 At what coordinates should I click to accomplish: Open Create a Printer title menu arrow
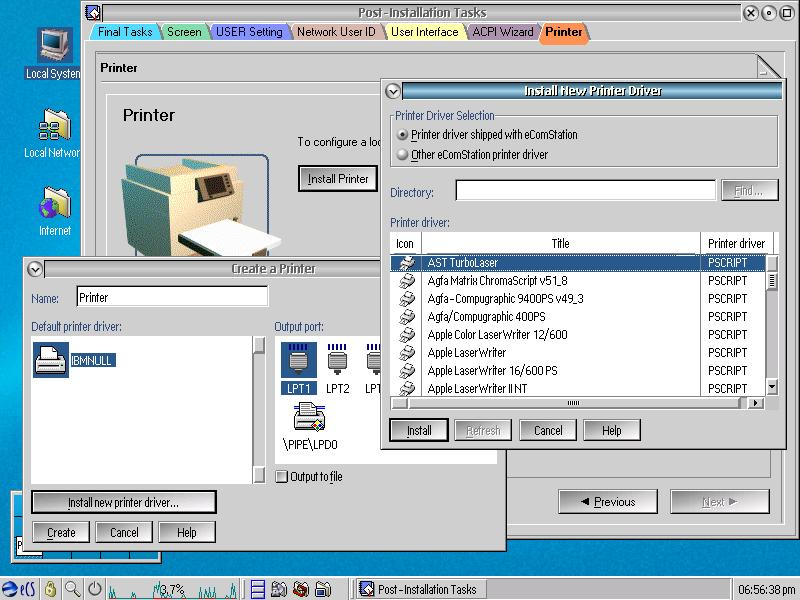[35, 269]
